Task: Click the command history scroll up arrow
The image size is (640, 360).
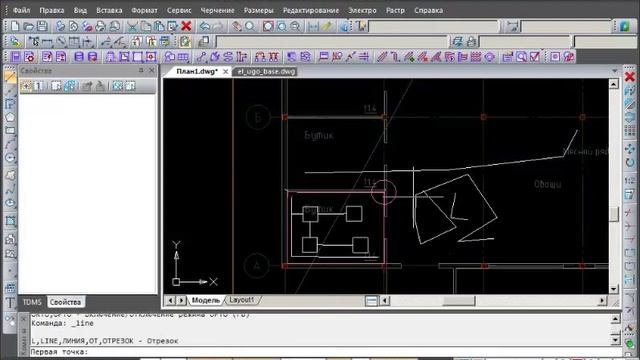Action: click(616, 318)
